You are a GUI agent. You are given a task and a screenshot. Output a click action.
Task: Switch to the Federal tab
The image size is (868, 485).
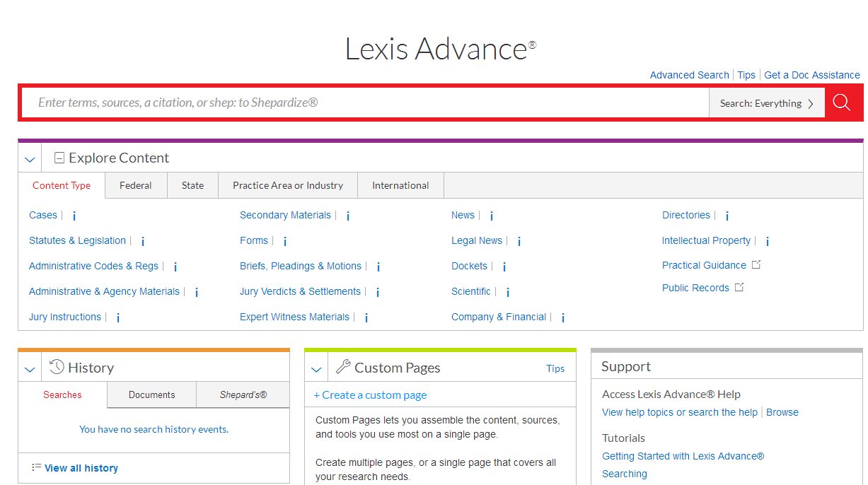[136, 185]
